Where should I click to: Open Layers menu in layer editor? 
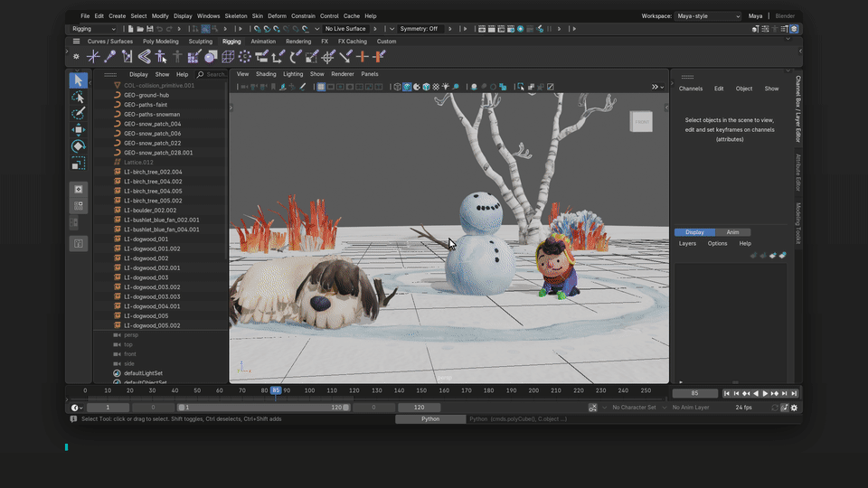[x=687, y=243]
